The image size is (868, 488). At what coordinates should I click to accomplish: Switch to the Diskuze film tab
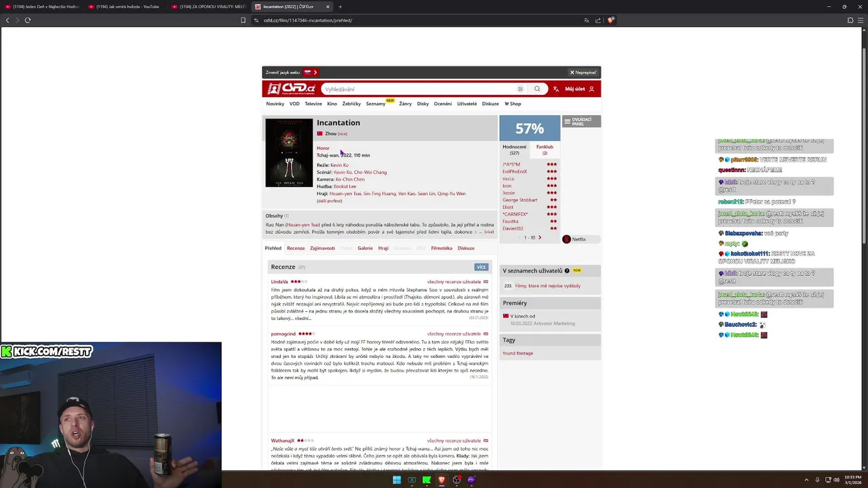click(x=466, y=248)
